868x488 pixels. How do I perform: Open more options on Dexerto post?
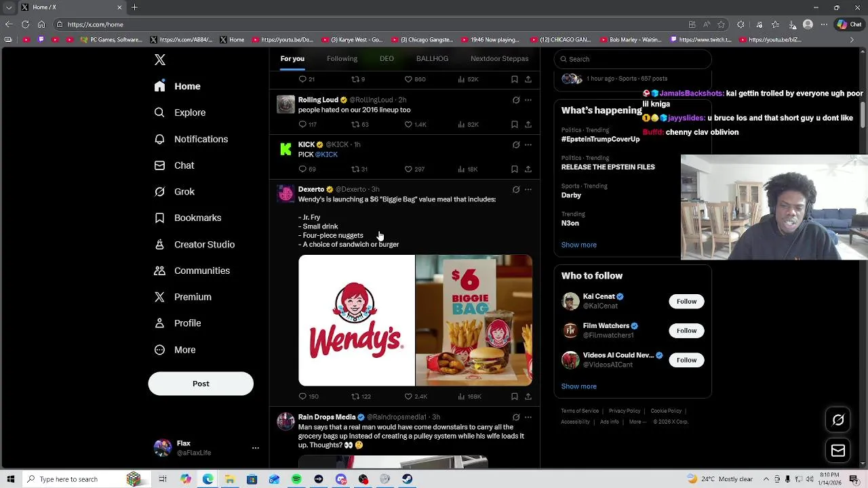(x=528, y=190)
